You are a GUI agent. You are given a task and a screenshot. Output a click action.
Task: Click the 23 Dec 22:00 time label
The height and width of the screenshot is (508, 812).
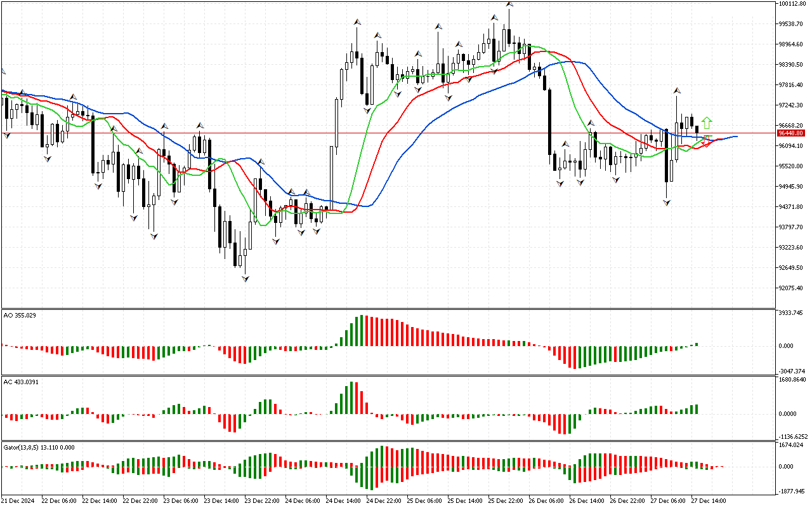(x=262, y=501)
